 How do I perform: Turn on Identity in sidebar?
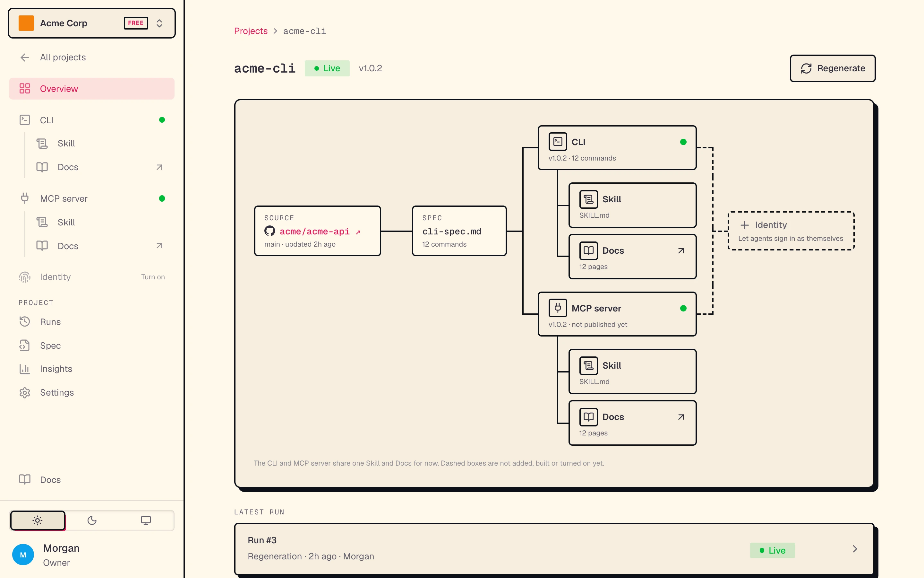click(x=153, y=277)
